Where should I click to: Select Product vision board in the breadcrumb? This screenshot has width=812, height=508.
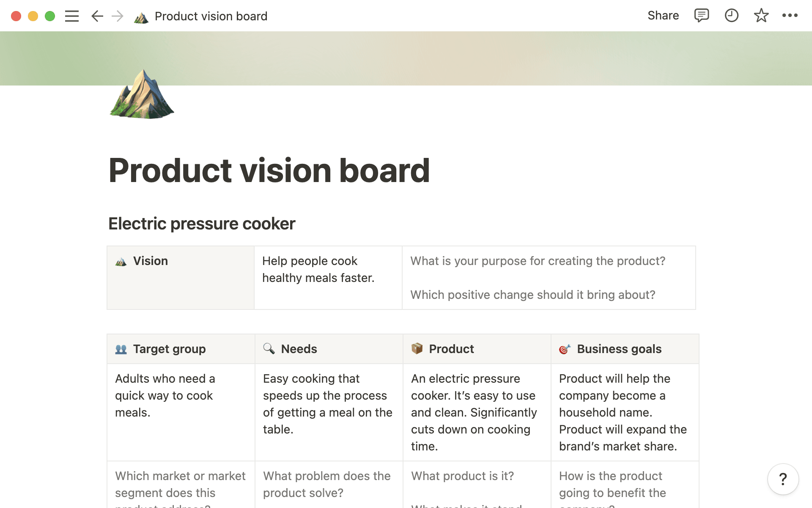coord(211,16)
